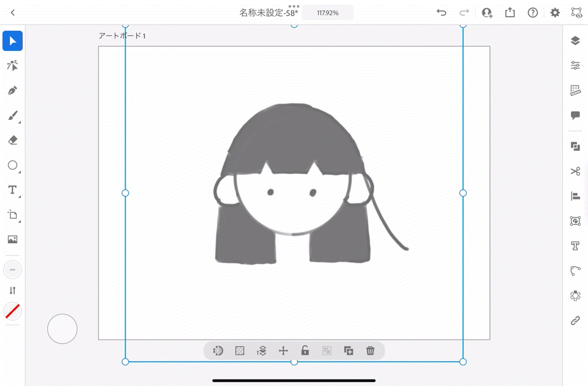Open the 117.92% zoom level dropdown

[328, 13]
